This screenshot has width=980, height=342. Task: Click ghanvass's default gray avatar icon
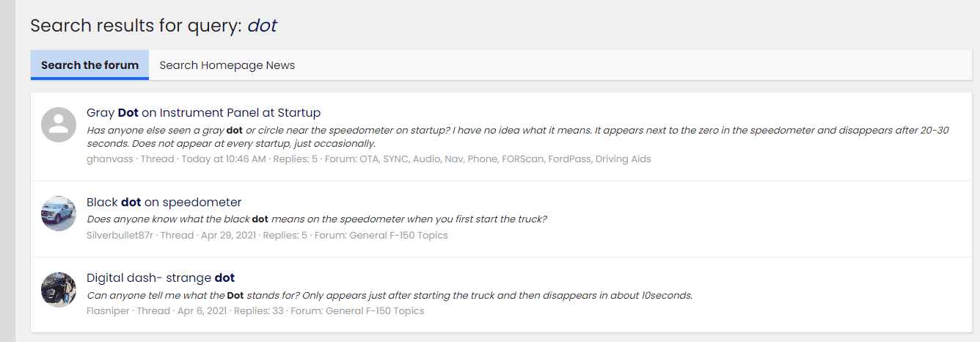point(59,125)
